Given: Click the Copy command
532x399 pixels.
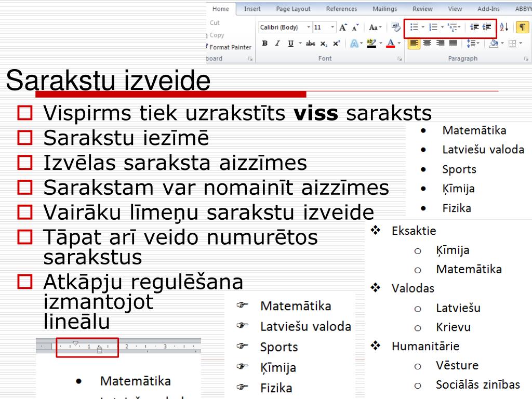Looking at the screenshot, I should pos(217,35).
